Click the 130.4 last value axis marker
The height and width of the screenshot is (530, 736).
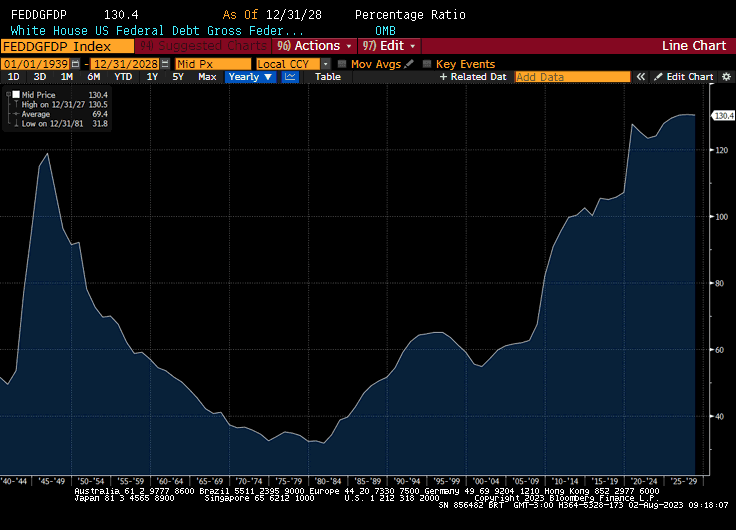(x=723, y=115)
